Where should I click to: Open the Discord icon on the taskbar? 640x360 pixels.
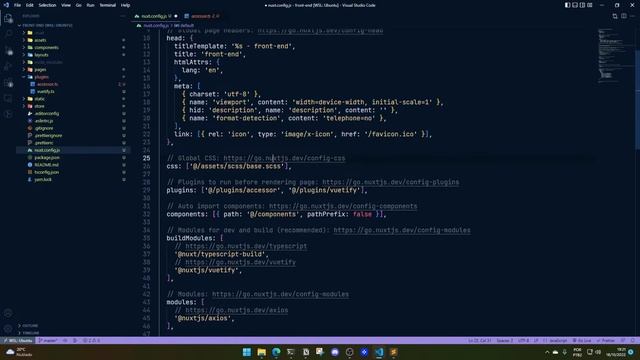click(x=335, y=352)
